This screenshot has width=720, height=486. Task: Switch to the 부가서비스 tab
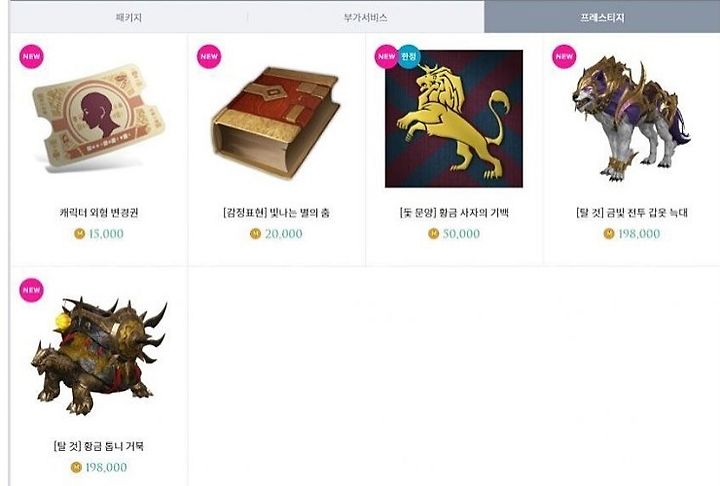click(366, 17)
